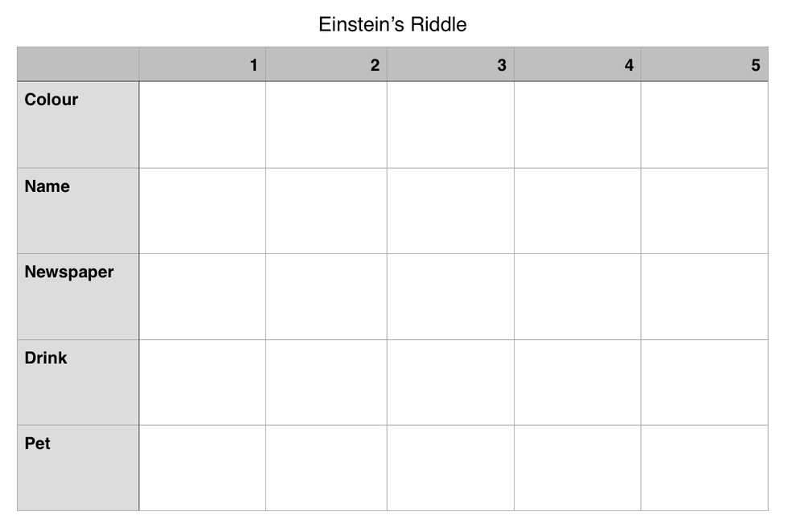Image resolution: width=788 pixels, height=532 pixels.
Task: Click the Name cell under column 3
Action: click(x=450, y=211)
